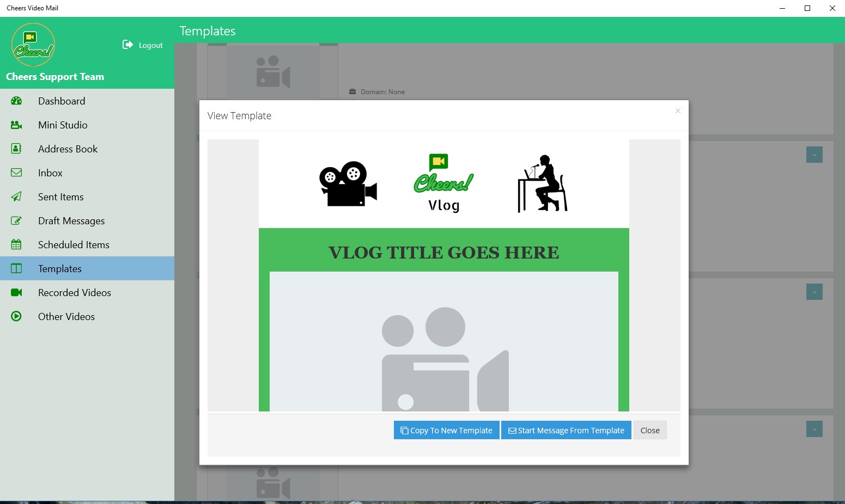Click Start Message From Template button

pyautogui.click(x=566, y=430)
